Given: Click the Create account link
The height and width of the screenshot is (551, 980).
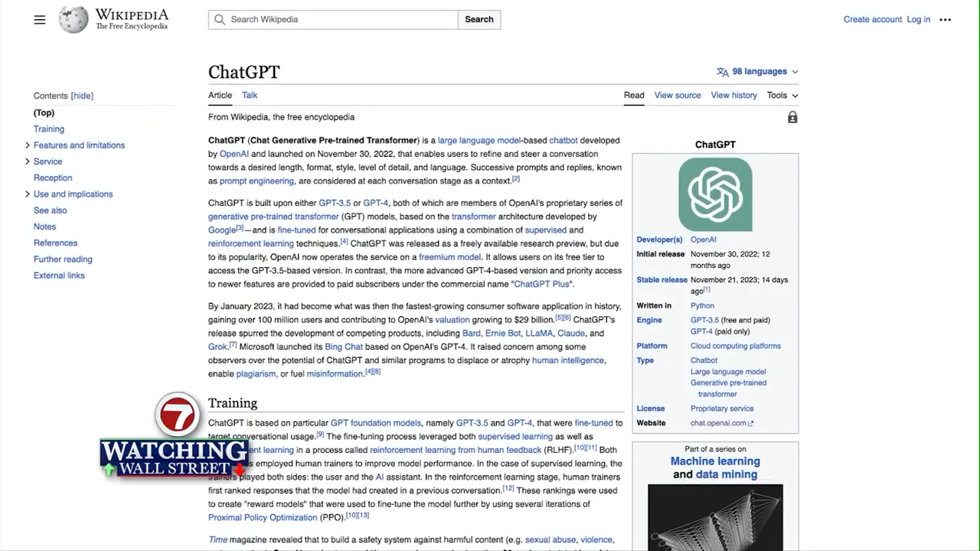Looking at the screenshot, I should click(872, 20).
